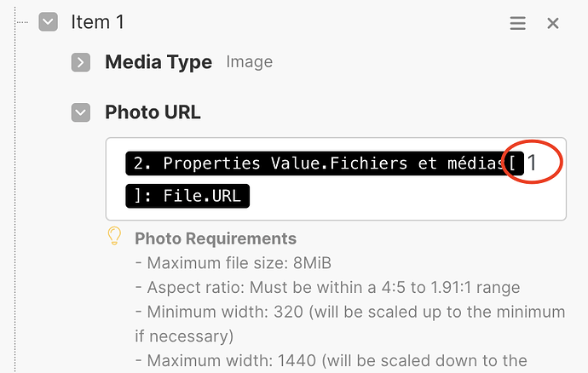
Task: Expand the Media Type field
Action: (x=81, y=62)
